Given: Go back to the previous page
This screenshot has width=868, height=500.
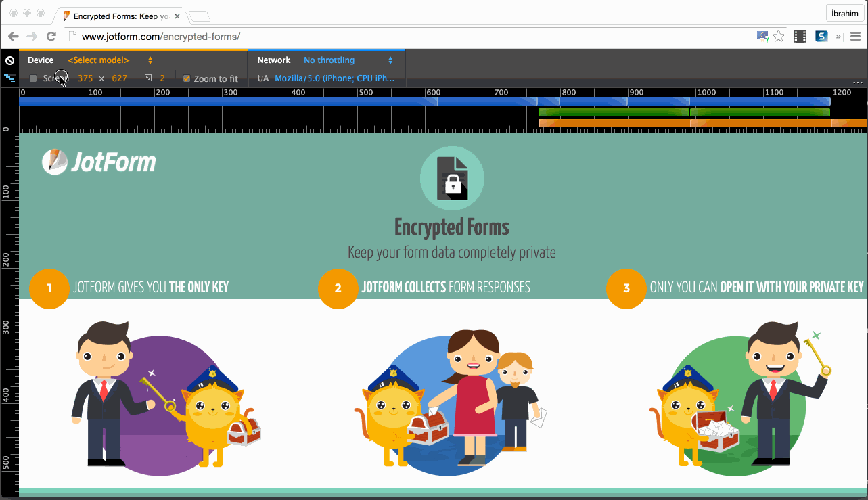Looking at the screenshot, I should (x=14, y=37).
